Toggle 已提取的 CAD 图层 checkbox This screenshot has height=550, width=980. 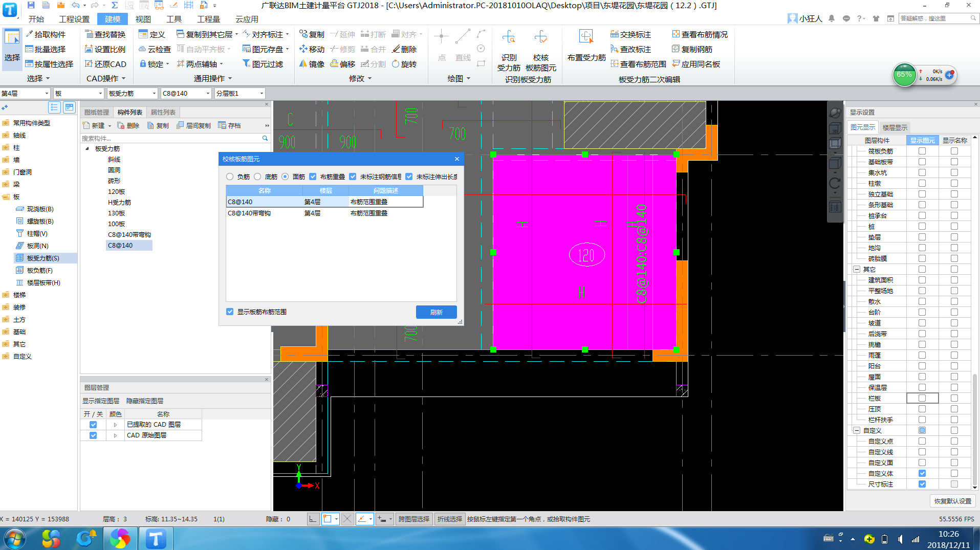[x=93, y=425]
